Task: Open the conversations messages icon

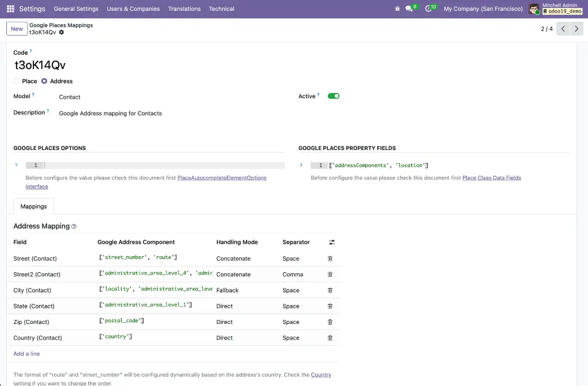Action: pyautogui.click(x=409, y=9)
